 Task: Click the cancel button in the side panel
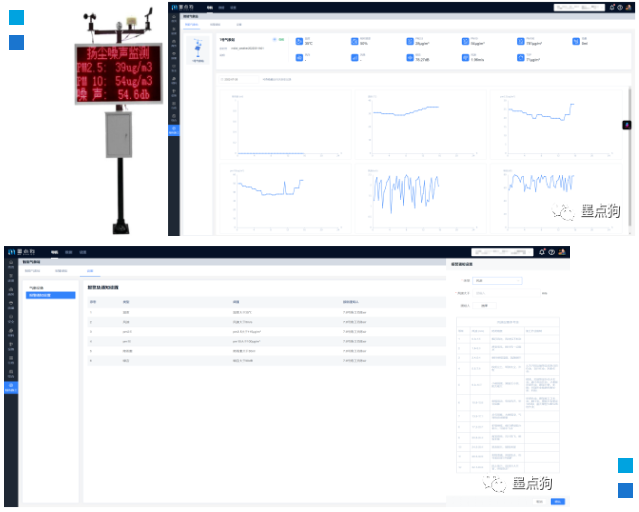539,501
